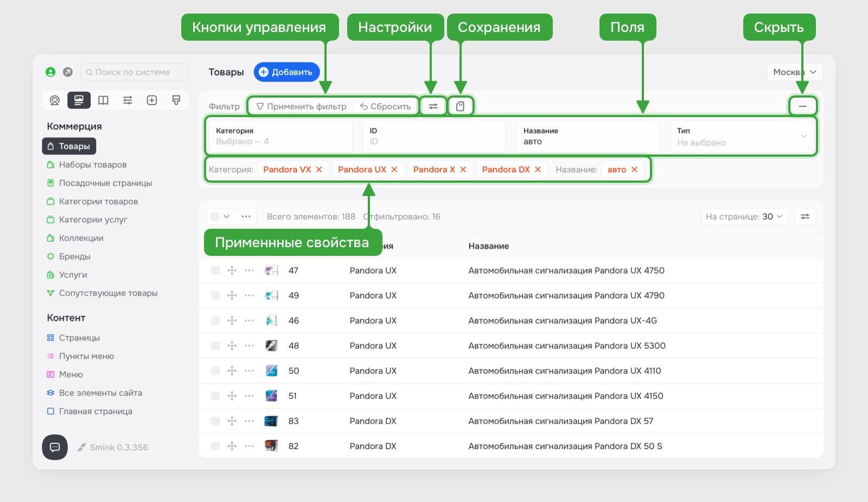Image resolution: width=868 pixels, height=502 pixels.
Task: Click drag handle on row 83
Action: tap(232, 421)
